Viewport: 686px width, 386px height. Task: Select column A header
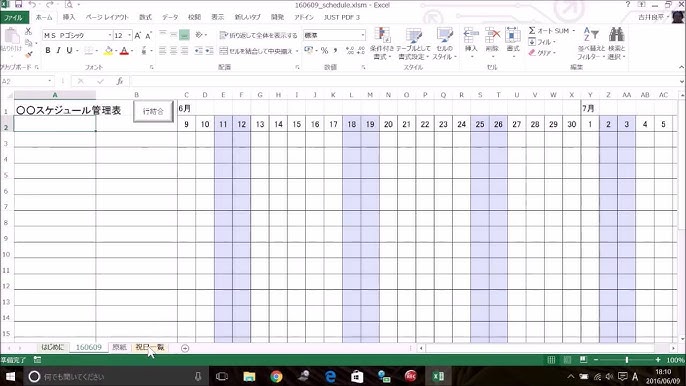[x=55, y=95]
